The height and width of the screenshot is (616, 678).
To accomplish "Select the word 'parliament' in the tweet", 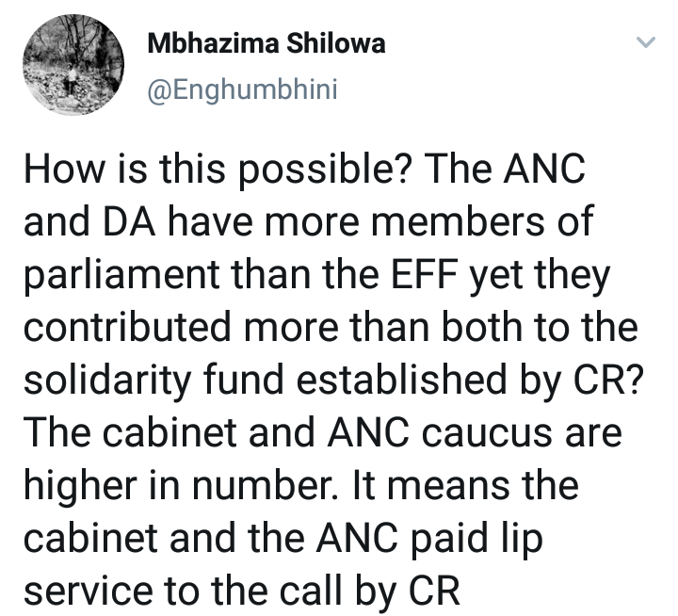I will (x=121, y=276).
